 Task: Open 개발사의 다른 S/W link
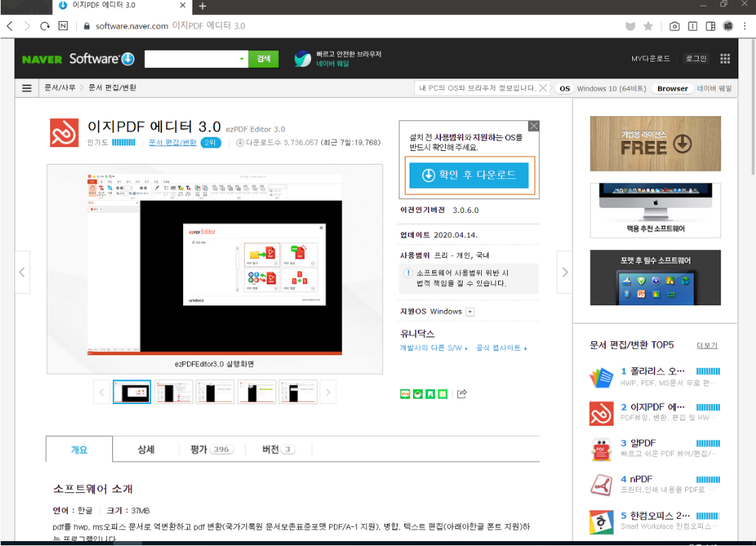point(433,348)
